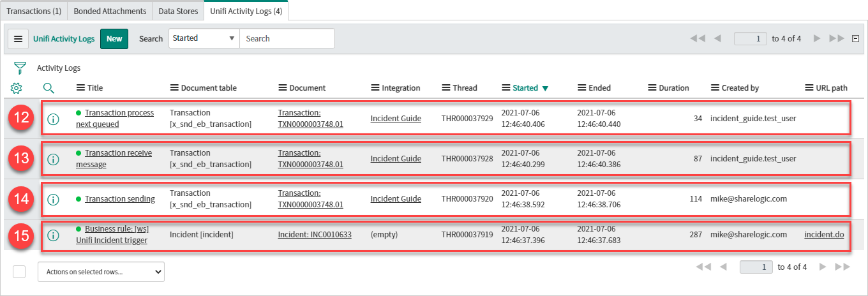Open the gear personalize list icon
The width and height of the screenshot is (868, 296).
click(17, 88)
